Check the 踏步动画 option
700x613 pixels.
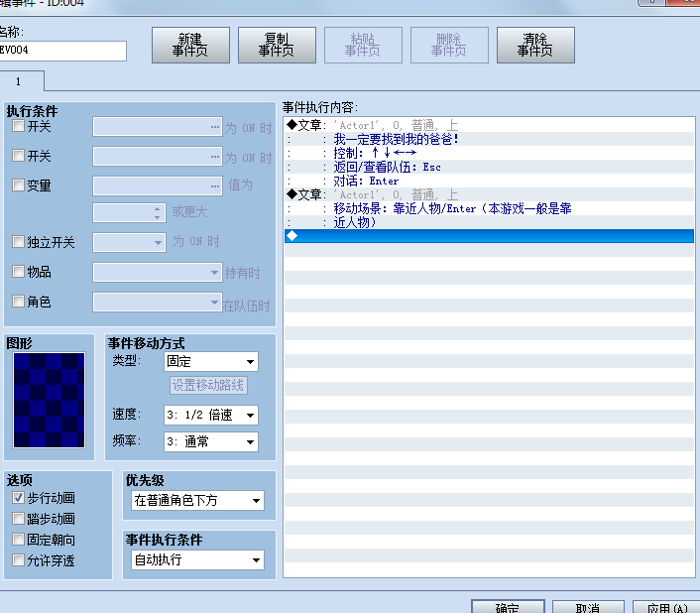(x=18, y=519)
